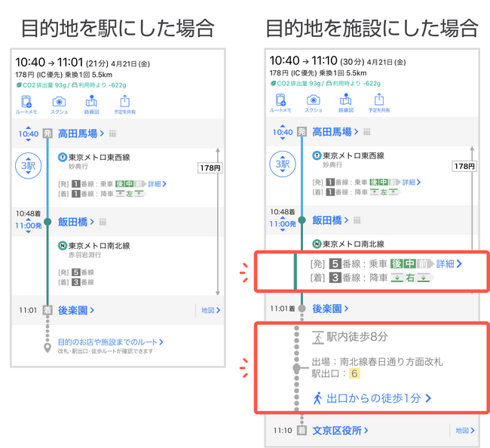Tap the ルートメモ icon in left panel
The width and height of the screenshot is (490, 448).
pos(26,103)
